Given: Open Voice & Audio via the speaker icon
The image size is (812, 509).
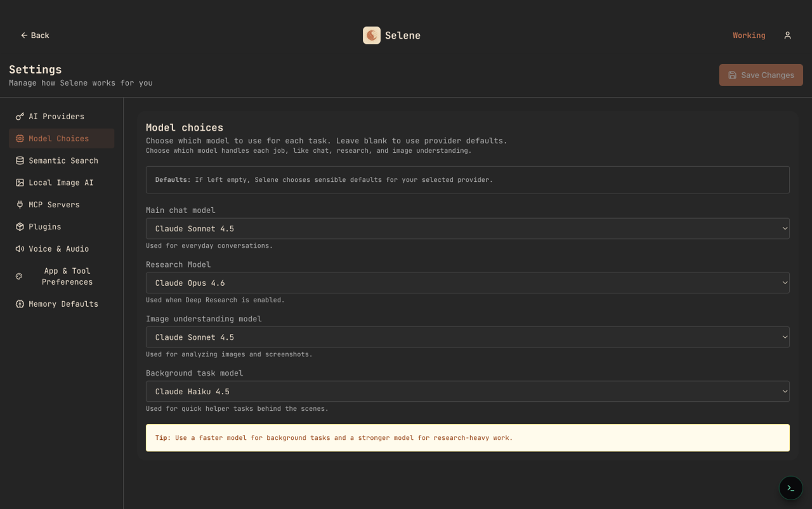Looking at the screenshot, I should pyautogui.click(x=19, y=248).
